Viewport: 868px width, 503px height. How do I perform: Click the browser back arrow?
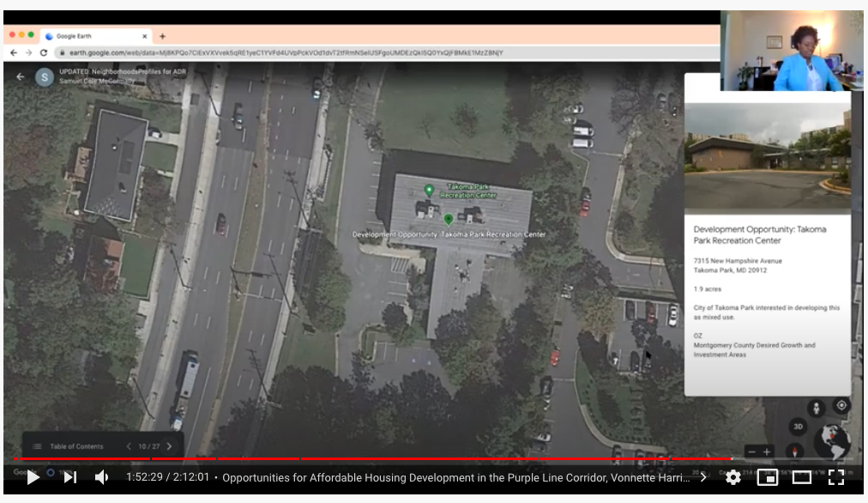(14, 52)
